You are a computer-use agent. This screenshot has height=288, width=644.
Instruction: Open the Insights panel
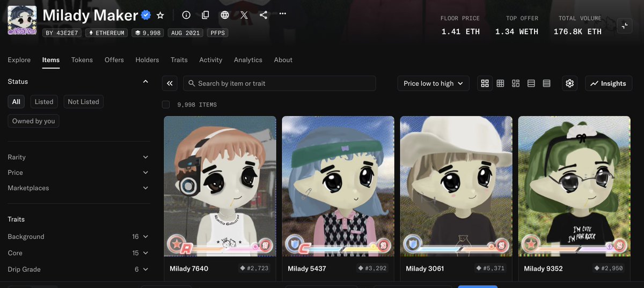pyautogui.click(x=609, y=83)
